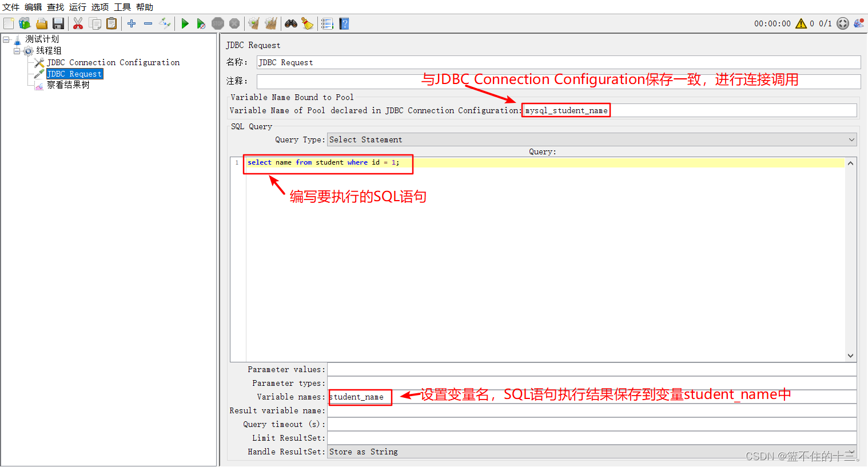
Task: Collapse all tree nodes with minus icon
Action: click(x=148, y=23)
